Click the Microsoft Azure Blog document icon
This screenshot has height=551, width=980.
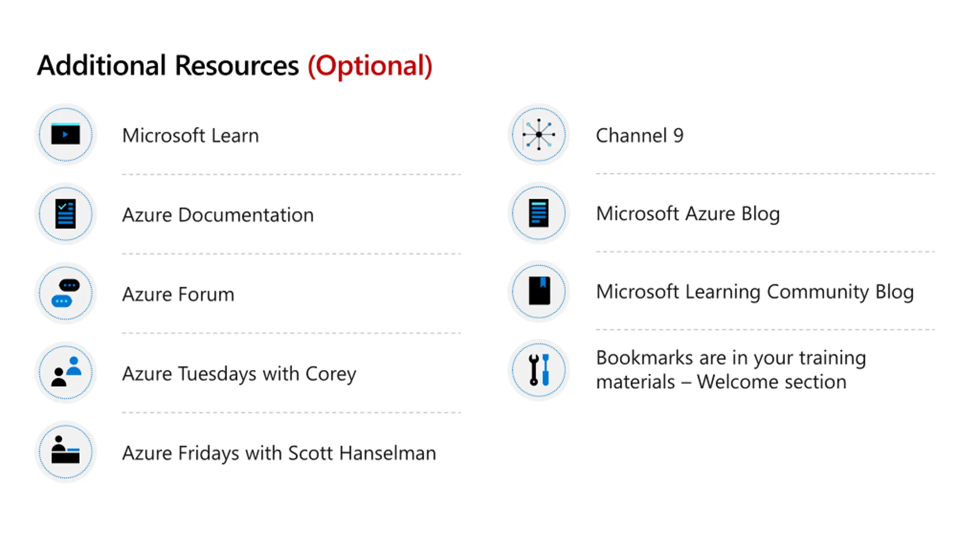(539, 213)
